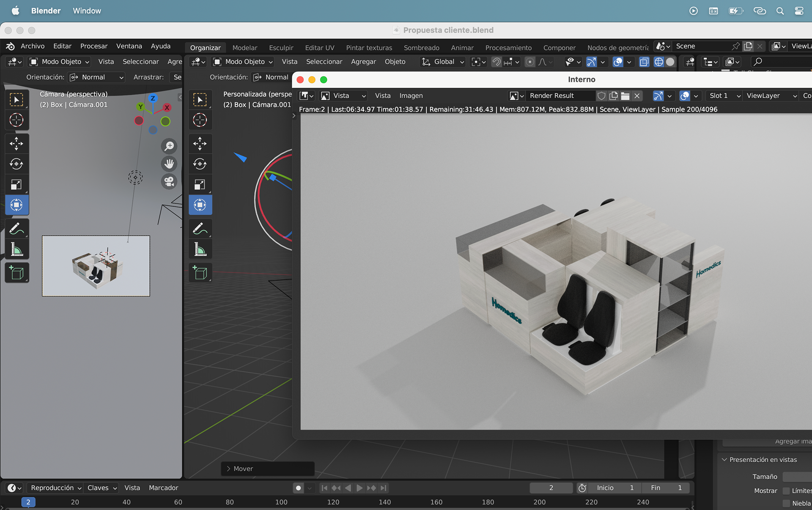
Task: Open folder icon next to Render Result
Action: click(x=625, y=96)
